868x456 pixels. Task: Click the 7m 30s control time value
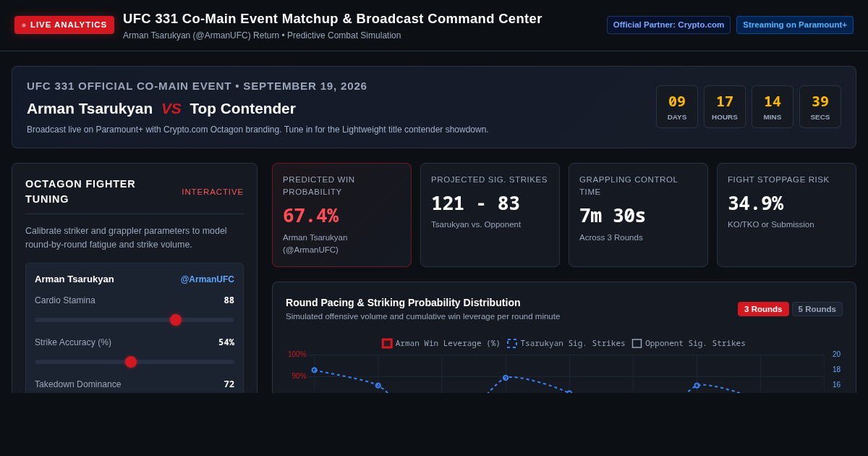613,216
